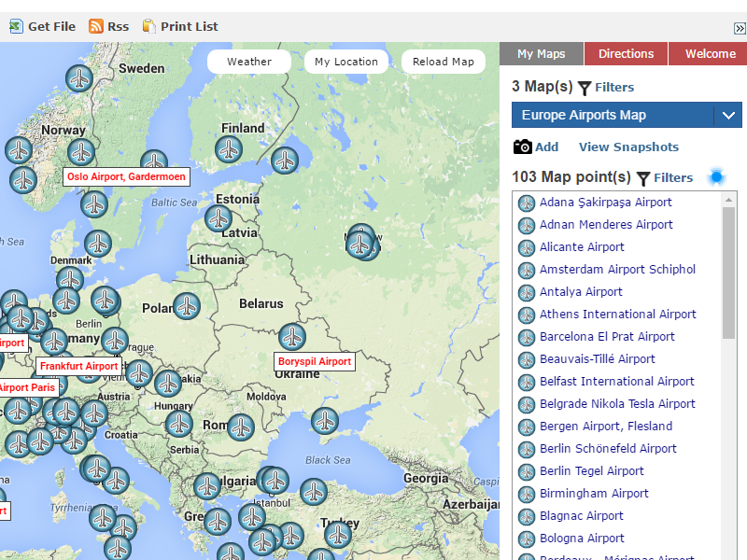This screenshot has height=560, width=747.
Task: Switch to the Directions tab
Action: point(626,53)
